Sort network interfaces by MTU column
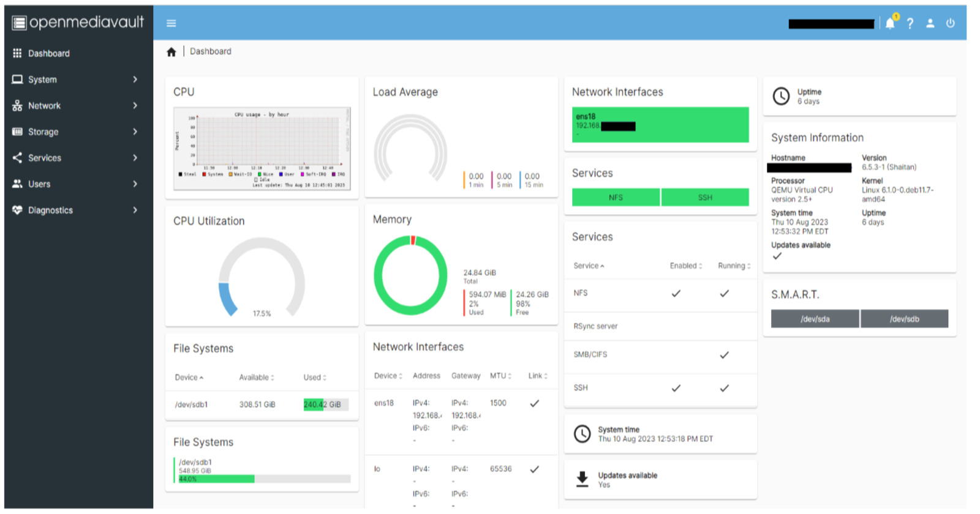Viewport: 980px width, 514px height. click(x=500, y=376)
